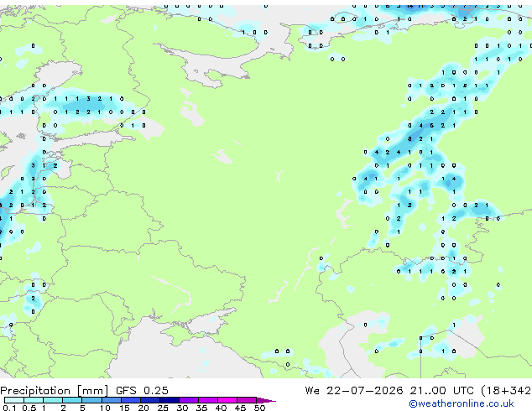Screen dimensions: 532x411
Task: Click the magenta swatch between 40 and 45
Action: pos(227,400)
